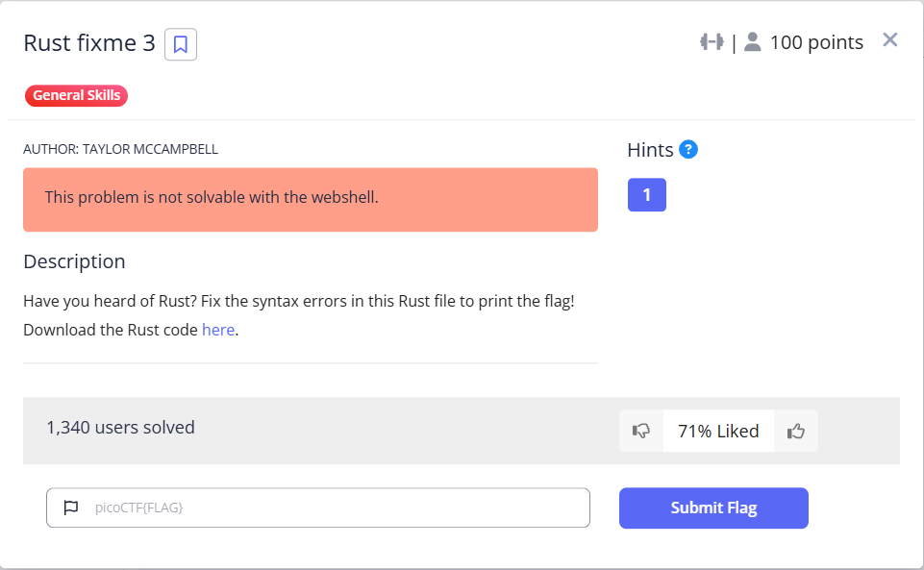The height and width of the screenshot is (570, 924).
Task: Toggle a dislike on this challenge
Action: point(640,431)
